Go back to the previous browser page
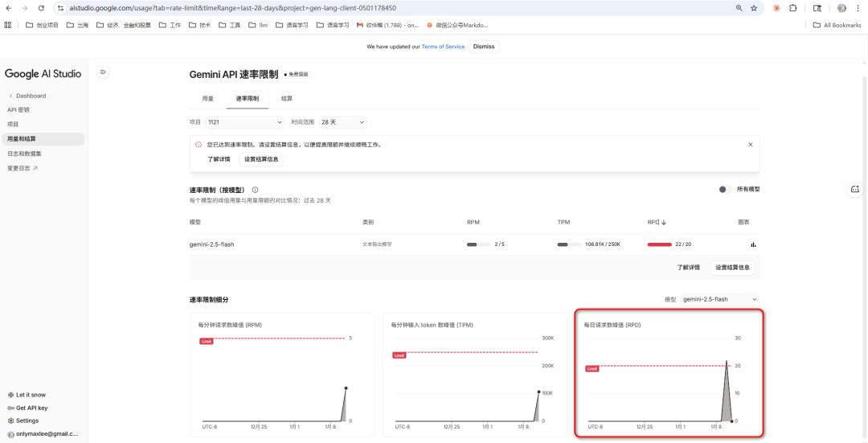 tap(9, 8)
